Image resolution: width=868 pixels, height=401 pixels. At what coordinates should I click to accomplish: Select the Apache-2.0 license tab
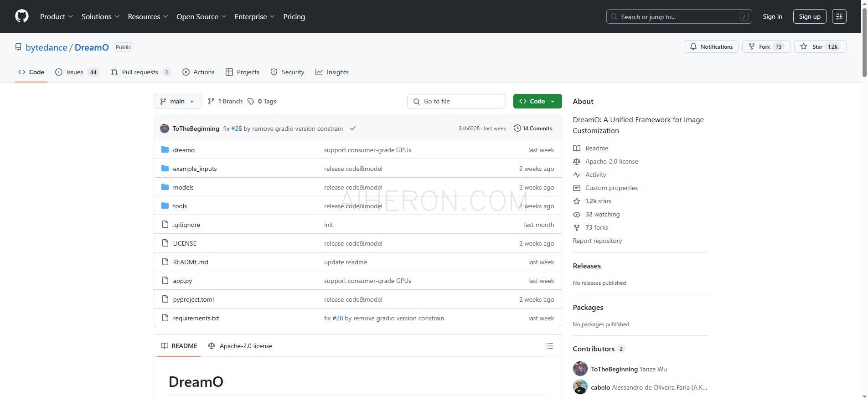(x=240, y=346)
